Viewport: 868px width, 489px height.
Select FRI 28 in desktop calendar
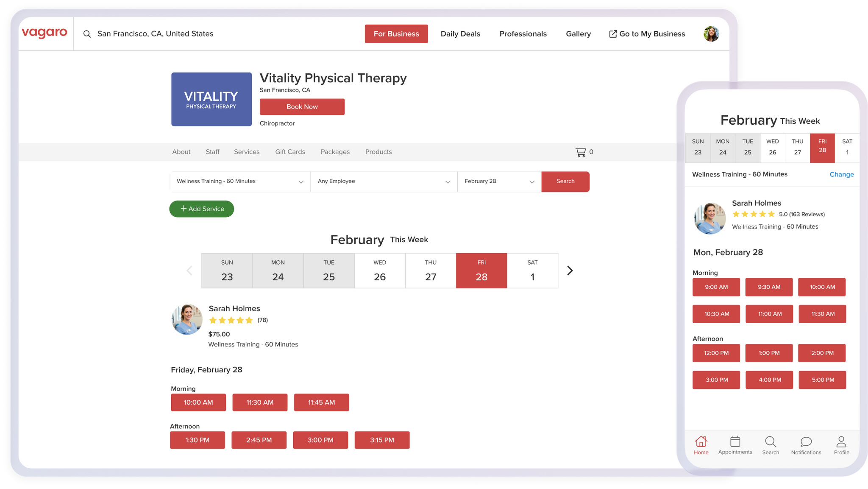pos(481,271)
